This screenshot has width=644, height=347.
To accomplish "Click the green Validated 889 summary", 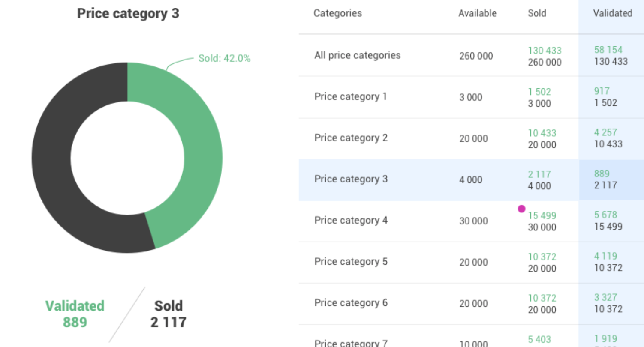I will click(75, 314).
